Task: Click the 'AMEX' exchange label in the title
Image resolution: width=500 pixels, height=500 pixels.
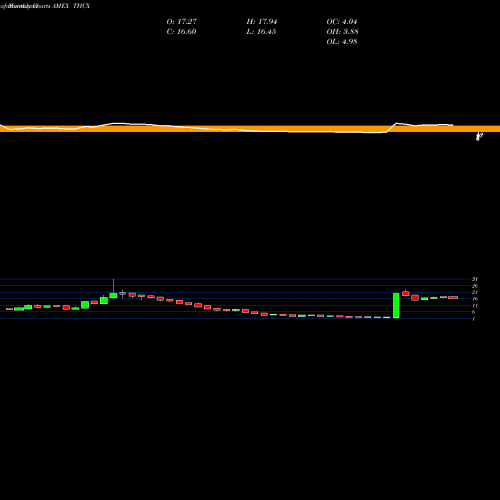Action: click(x=60, y=6)
